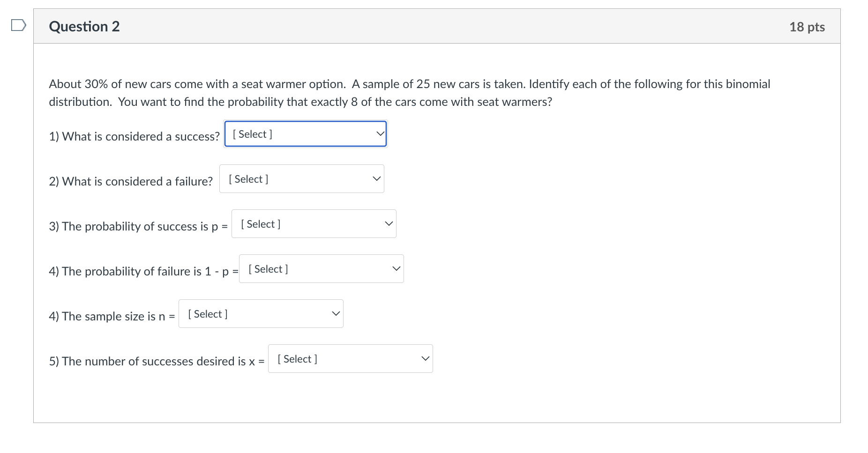Screen dimensions: 868x453
Task: Click the chevron on the 1 - p = dropdown
Action: 396,269
